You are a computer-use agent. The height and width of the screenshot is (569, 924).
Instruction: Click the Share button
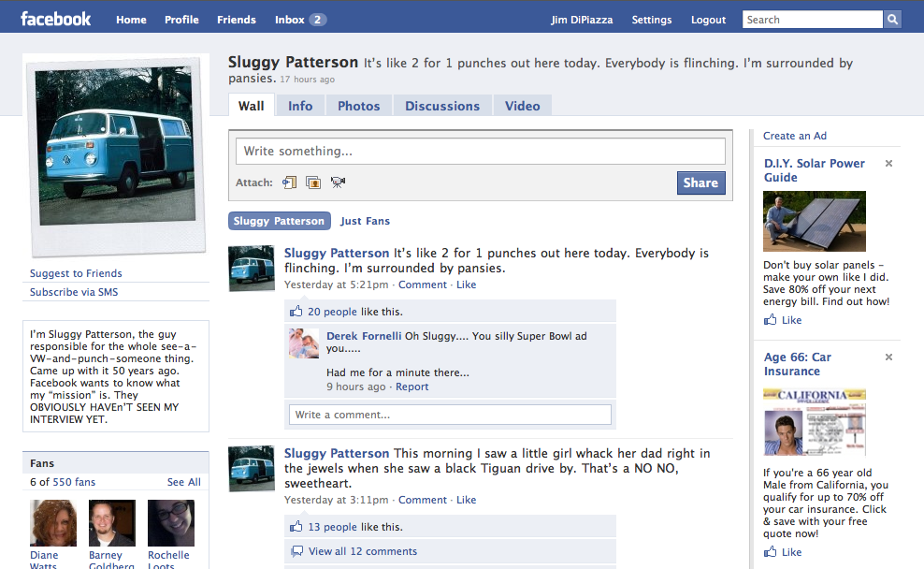(x=700, y=182)
